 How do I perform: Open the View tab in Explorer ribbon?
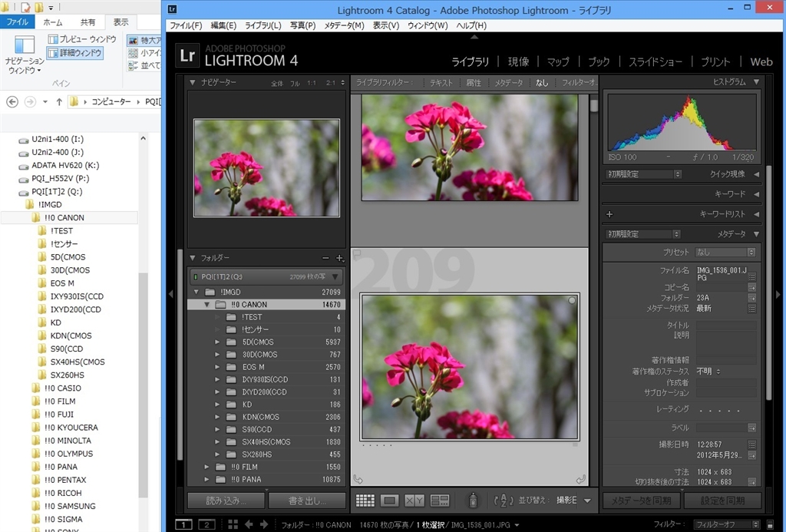(121, 22)
